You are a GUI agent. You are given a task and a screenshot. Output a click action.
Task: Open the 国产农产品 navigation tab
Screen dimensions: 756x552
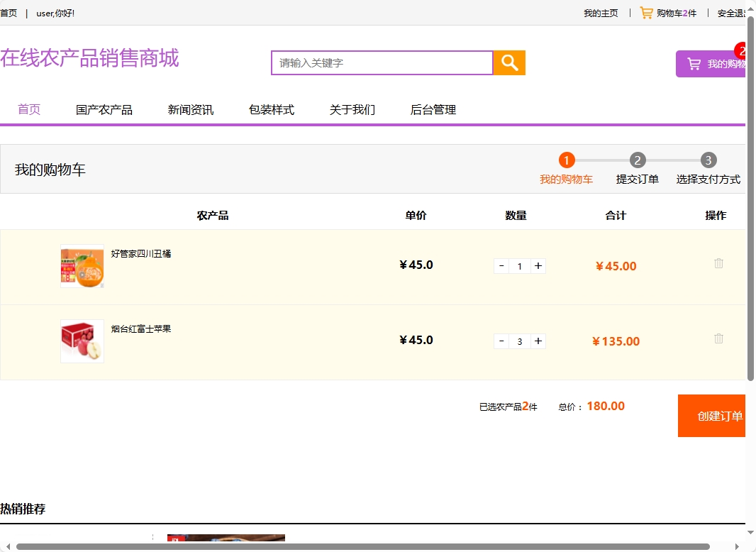(104, 110)
